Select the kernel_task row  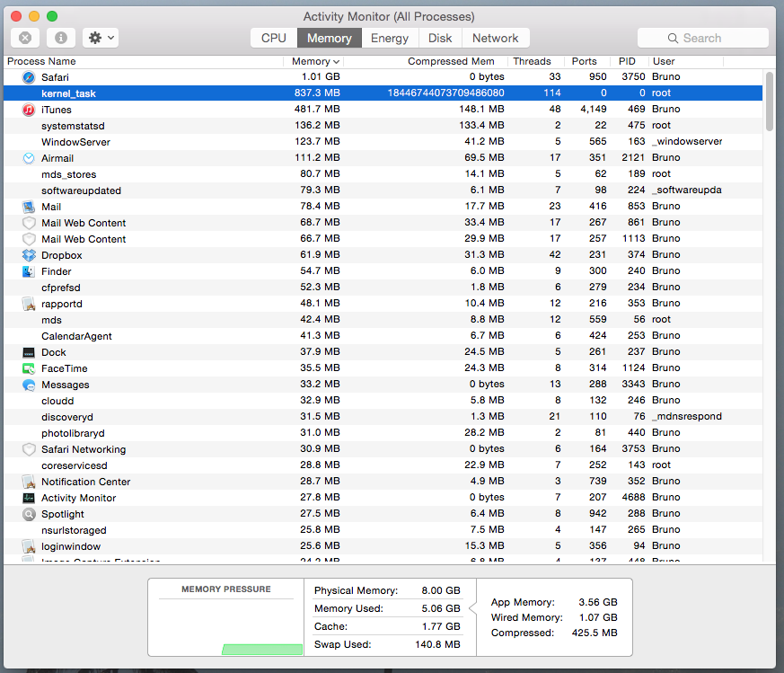point(383,93)
